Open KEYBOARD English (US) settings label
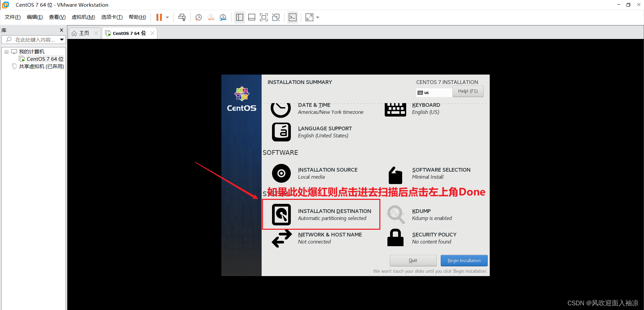 (426, 108)
